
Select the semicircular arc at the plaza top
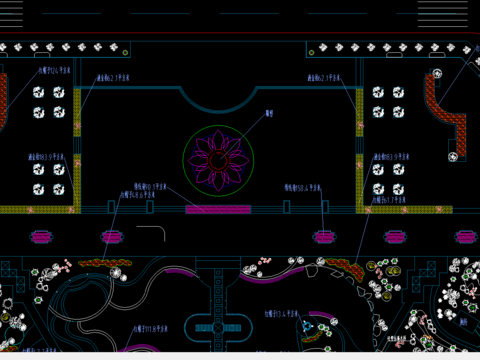pos(218,100)
